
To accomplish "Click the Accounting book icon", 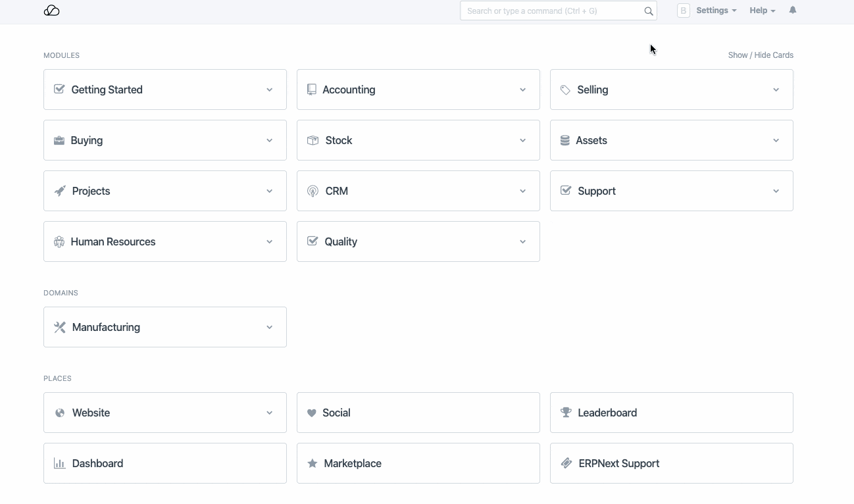I will coord(312,89).
